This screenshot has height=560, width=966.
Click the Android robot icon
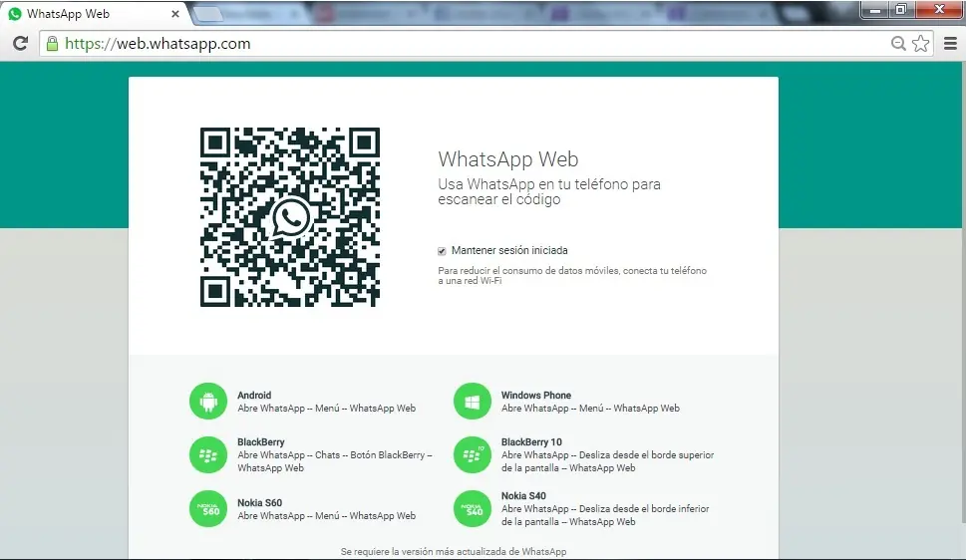(x=208, y=401)
